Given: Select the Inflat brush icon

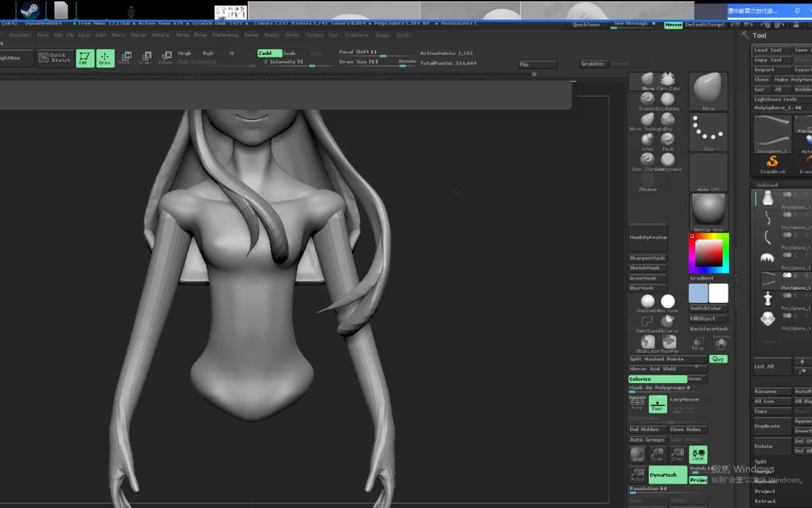Looking at the screenshot, I should coord(647,140).
